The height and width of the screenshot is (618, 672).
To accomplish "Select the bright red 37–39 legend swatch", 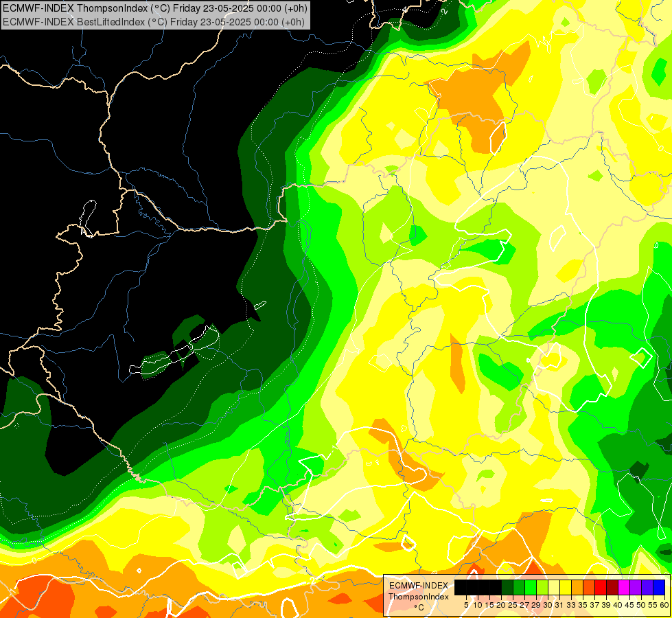I will pos(601,587).
